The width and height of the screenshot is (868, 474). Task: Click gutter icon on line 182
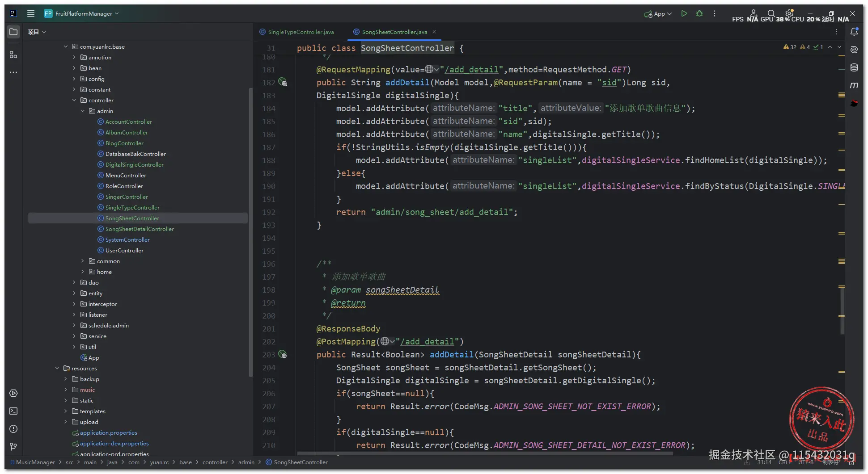tap(283, 82)
